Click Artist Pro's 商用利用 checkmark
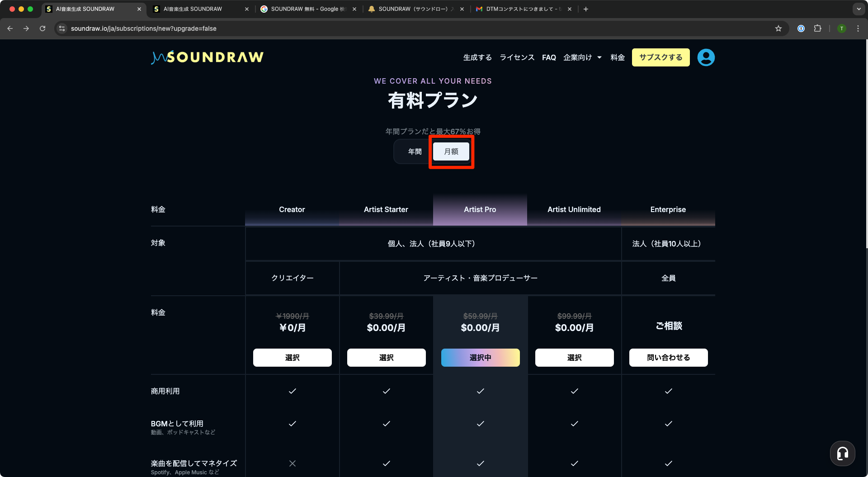Viewport: 868px width, 477px height. (480, 391)
